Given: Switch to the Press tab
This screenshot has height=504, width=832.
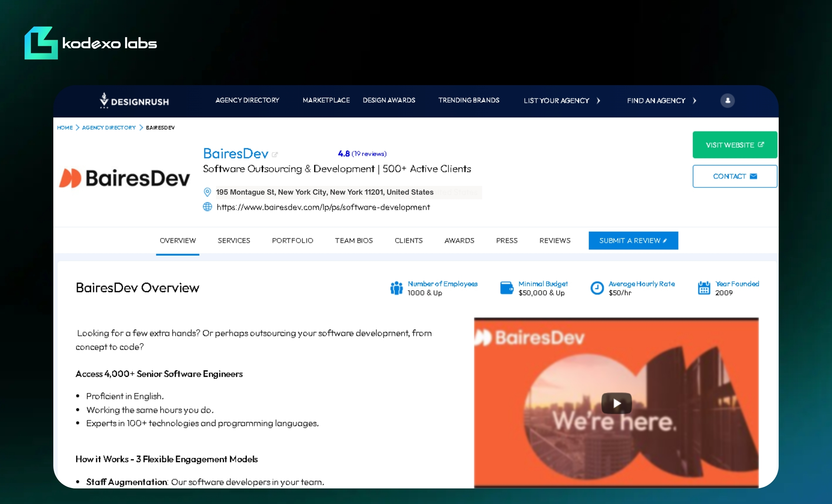Looking at the screenshot, I should (506, 240).
